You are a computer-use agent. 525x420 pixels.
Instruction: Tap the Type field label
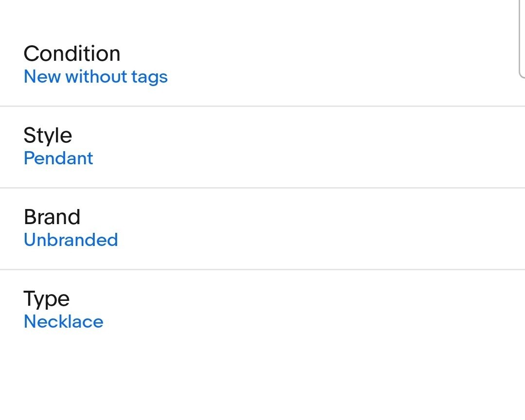47,299
